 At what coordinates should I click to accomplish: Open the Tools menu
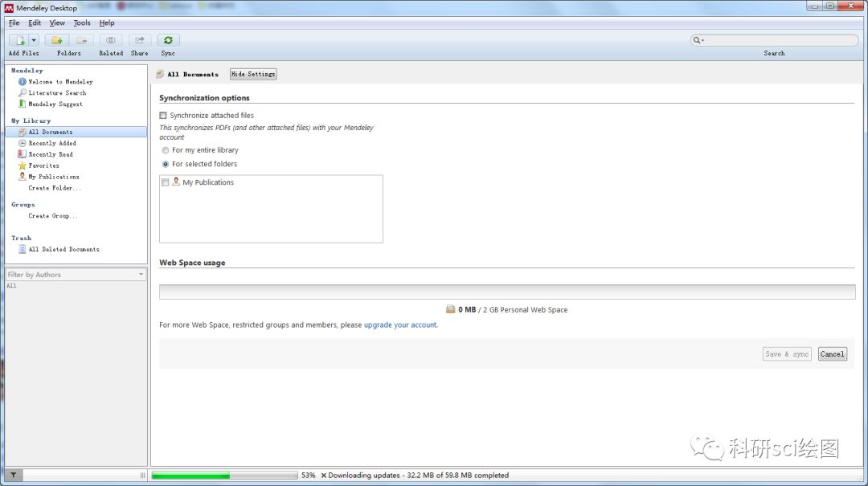(82, 22)
